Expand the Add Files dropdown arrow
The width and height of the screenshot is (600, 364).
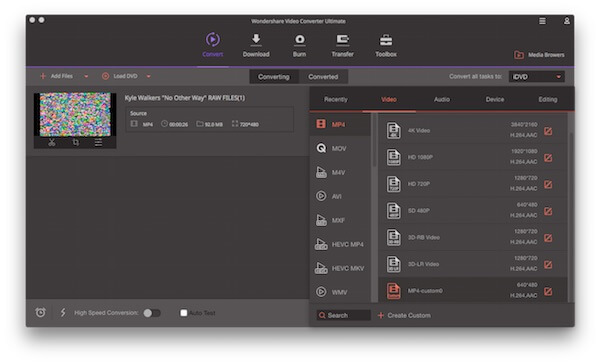(86, 76)
